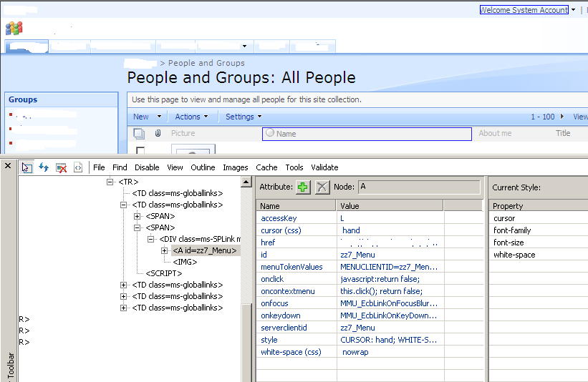This screenshot has width=588, height=382.
Task: Select the SCRIPT node in tree
Action: tap(164, 273)
